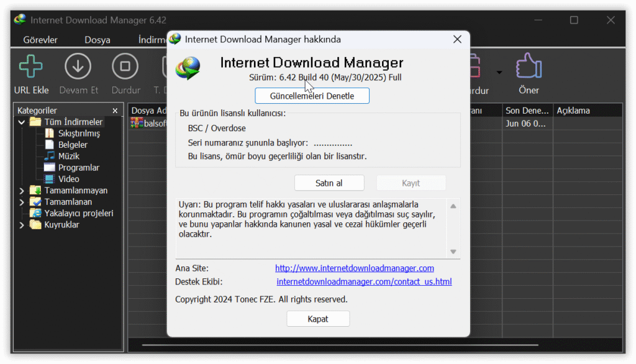Viewport: 636px width, 364px height.
Task: Select the Belgeler document icon
Action: tap(50, 145)
